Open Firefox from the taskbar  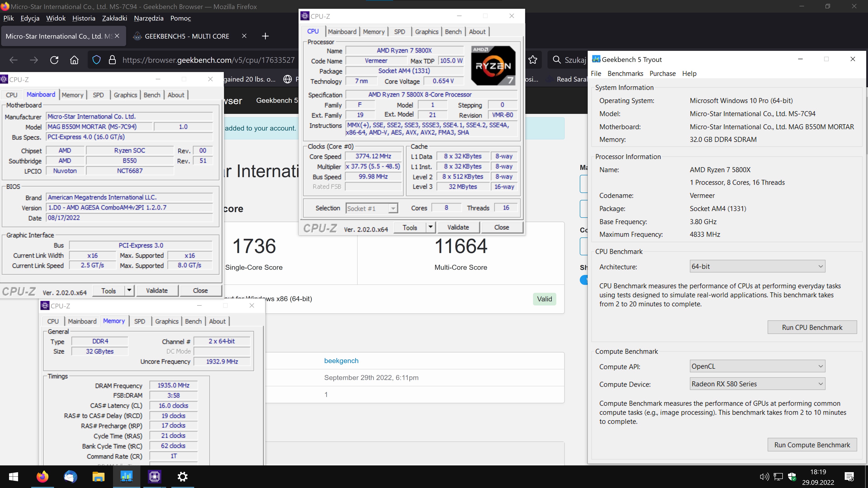[42, 476]
